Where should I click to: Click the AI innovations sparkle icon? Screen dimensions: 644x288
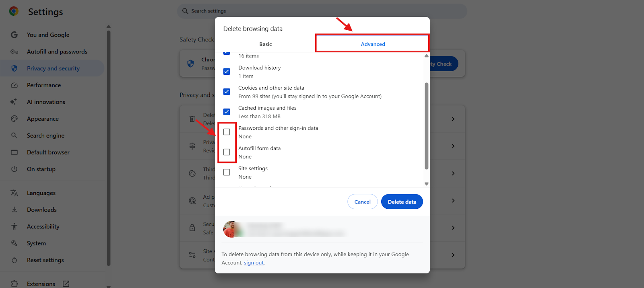point(14,102)
